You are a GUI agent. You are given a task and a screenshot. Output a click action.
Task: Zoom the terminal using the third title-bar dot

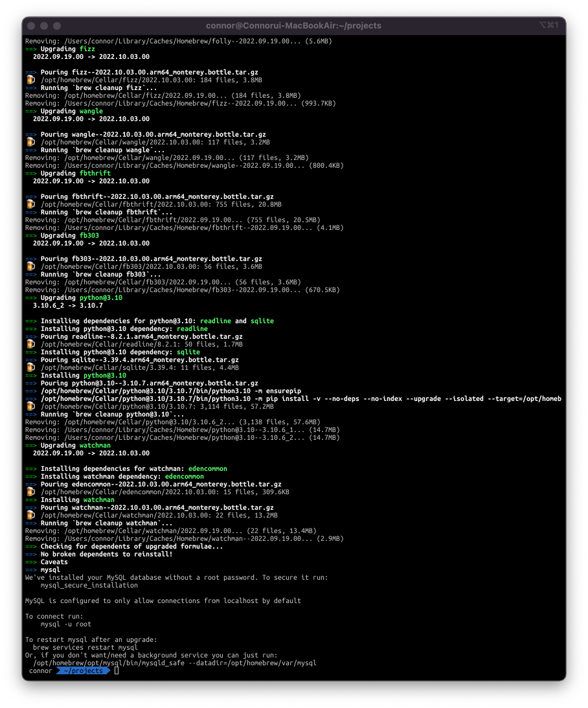tap(57, 26)
